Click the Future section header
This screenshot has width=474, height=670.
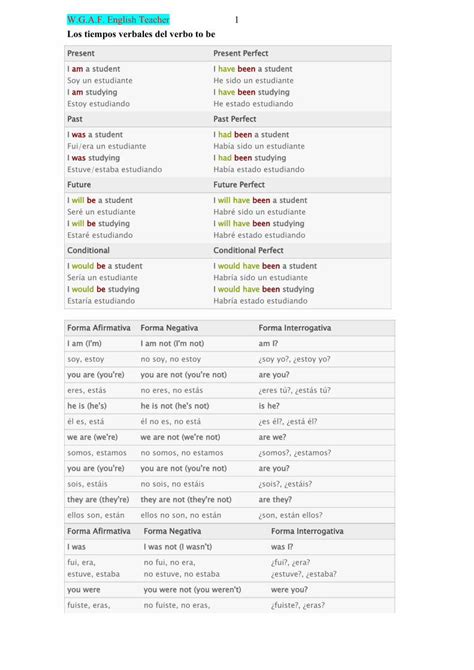coord(79,185)
